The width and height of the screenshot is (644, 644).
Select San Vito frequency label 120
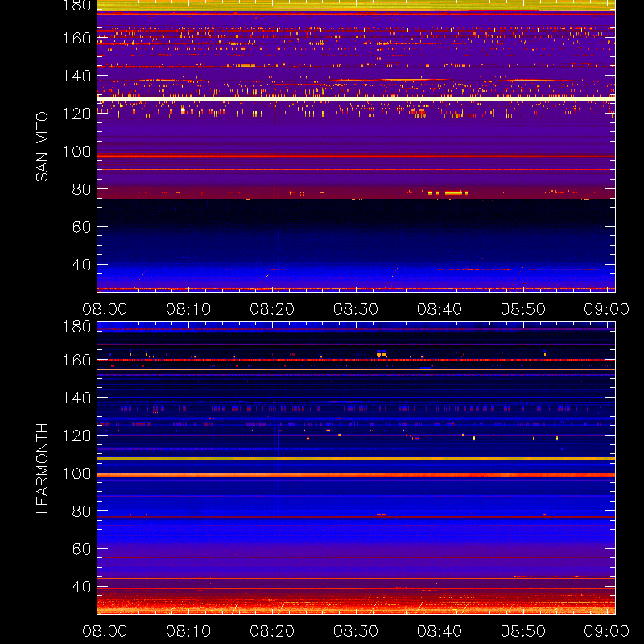[x=76, y=114]
